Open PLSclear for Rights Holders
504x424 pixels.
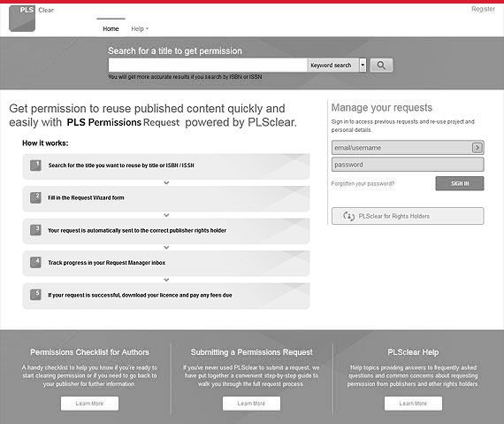pyautogui.click(x=408, y=216)
